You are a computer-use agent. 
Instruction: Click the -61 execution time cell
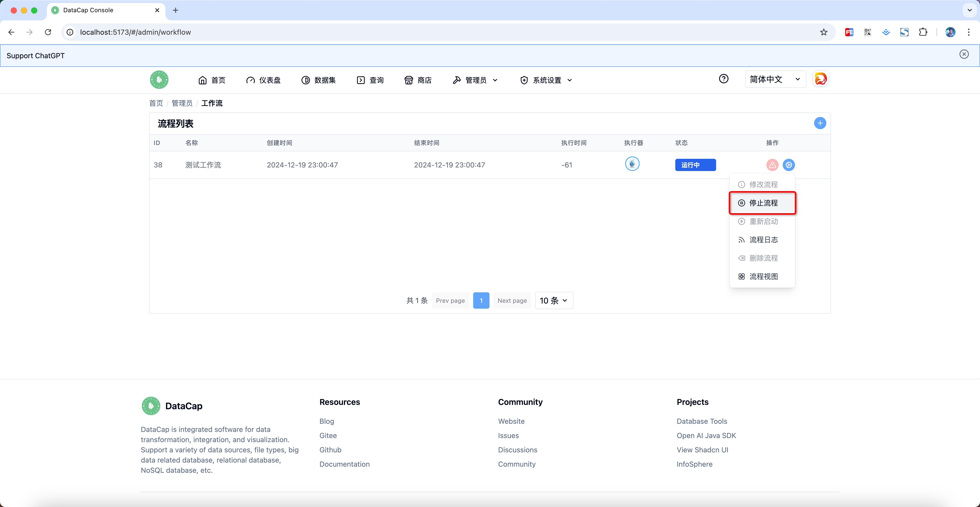pyautogui.click(x=567, y=165)
